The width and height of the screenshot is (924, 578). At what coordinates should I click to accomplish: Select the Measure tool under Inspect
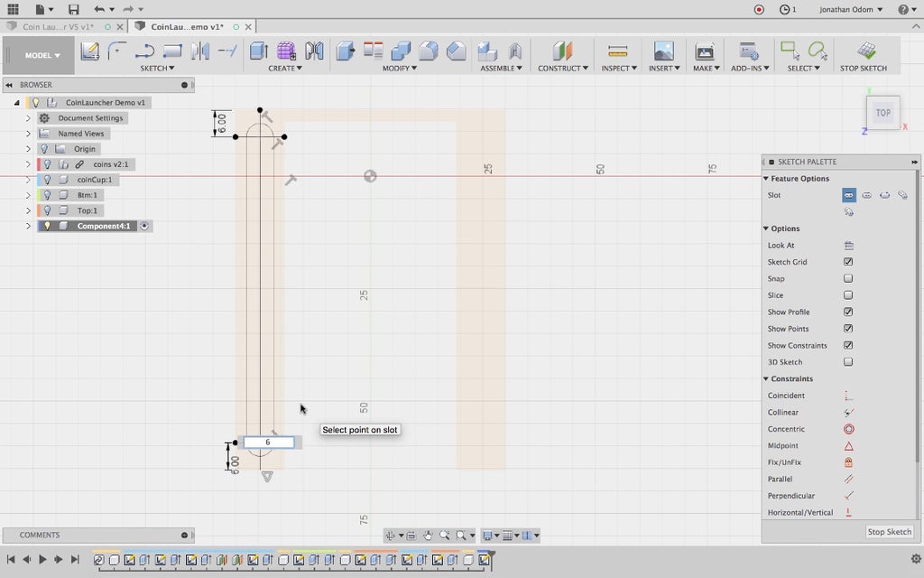[617, 51]
